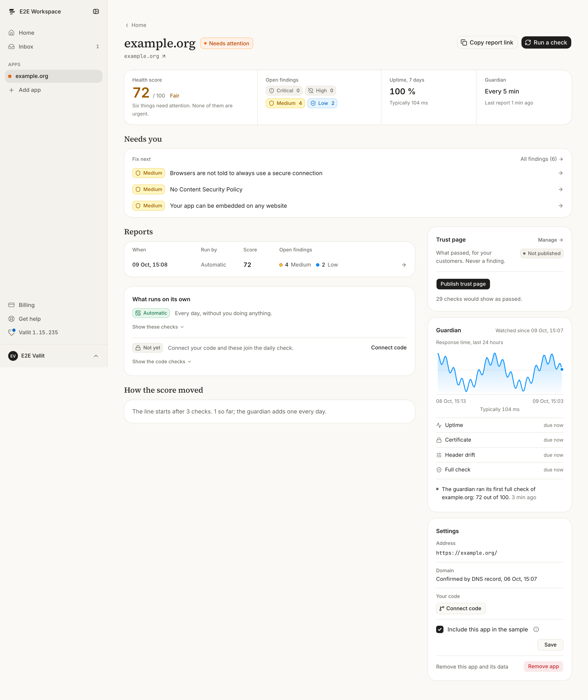
Task: Click the Connect code button under Your code
Action: pyautogui.click(x=461, y=608)
